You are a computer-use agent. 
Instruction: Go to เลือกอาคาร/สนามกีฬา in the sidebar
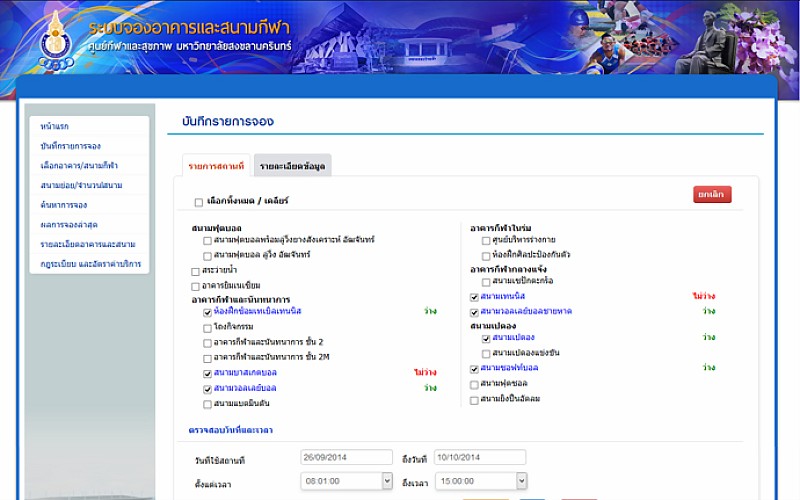click(79, 165)
